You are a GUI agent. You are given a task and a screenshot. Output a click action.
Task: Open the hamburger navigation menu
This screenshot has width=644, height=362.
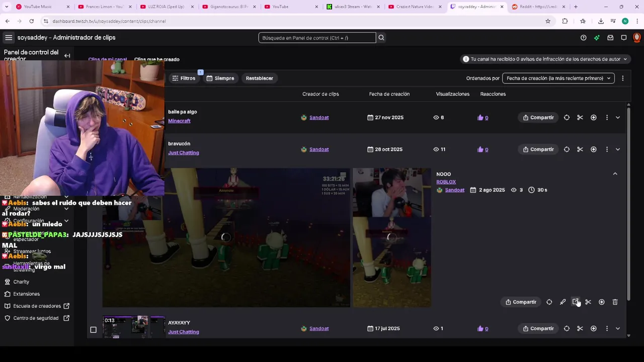9,38
